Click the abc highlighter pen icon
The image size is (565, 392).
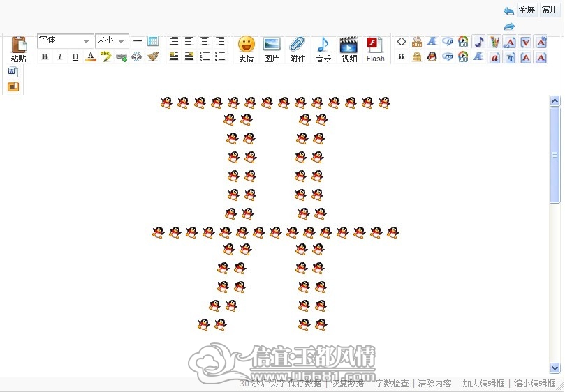[x=105, y=56]
